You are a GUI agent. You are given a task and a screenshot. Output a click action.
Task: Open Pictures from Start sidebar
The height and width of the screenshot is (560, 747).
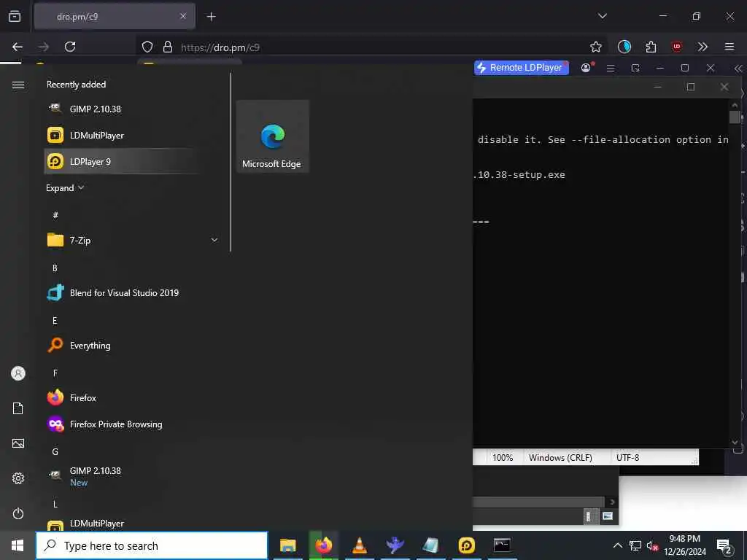18,443
